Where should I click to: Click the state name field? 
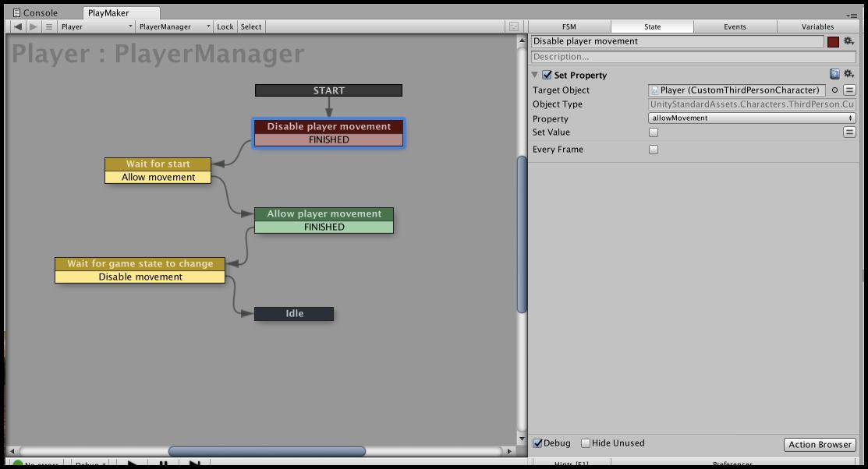click(x=678, y=41)
